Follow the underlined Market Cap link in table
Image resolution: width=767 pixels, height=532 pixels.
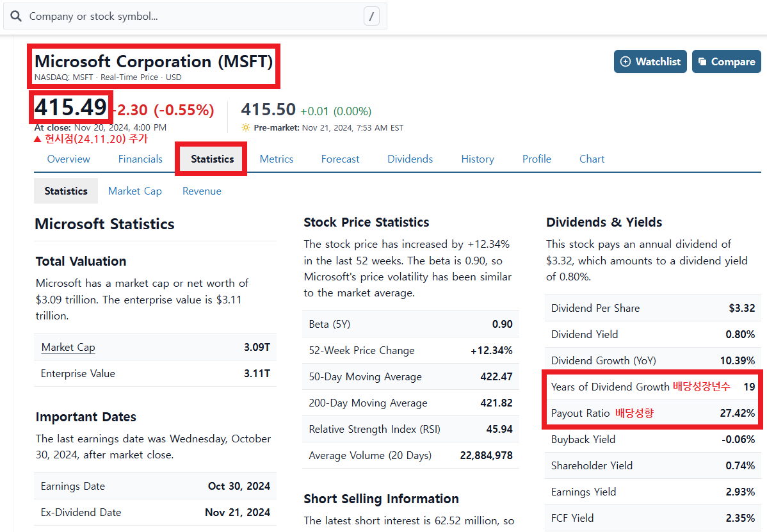pyautogui.click(x=68, y=347)
